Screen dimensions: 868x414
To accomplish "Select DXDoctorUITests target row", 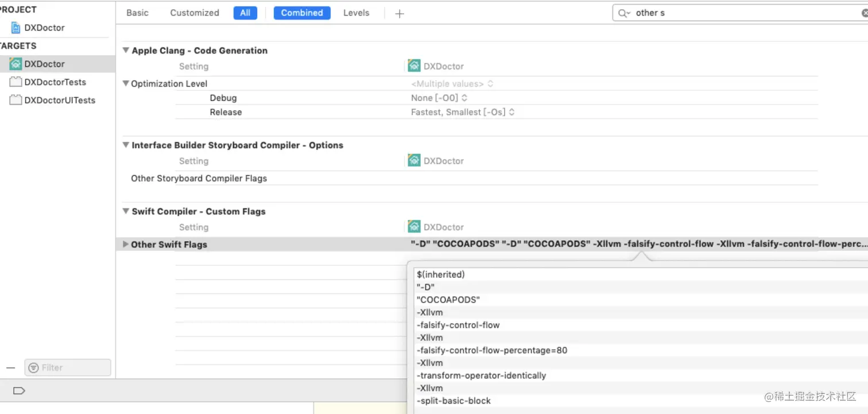I will pyautogui.click(x=57, y=100).
